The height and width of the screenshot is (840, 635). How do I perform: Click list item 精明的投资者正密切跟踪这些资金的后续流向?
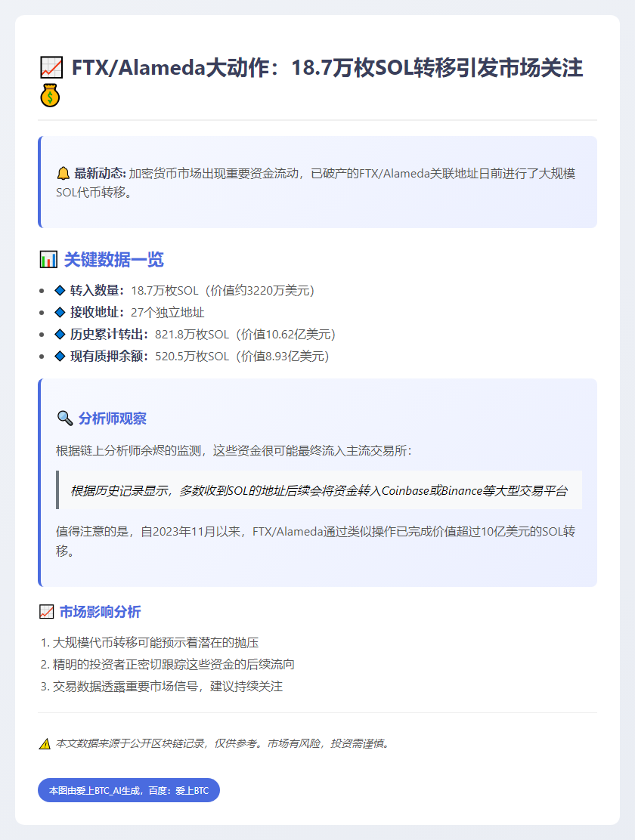(174, 664)
